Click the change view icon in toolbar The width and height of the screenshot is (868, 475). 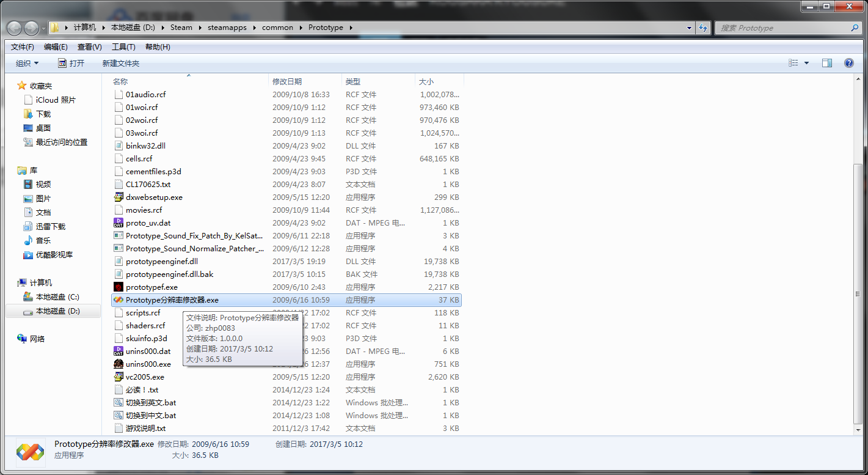(793, 63)
